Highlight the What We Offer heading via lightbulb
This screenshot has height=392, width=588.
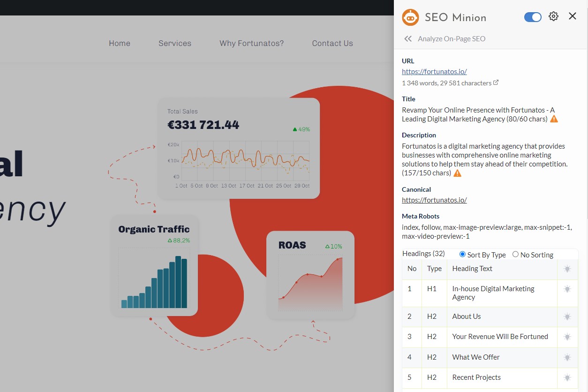(567, 357)
